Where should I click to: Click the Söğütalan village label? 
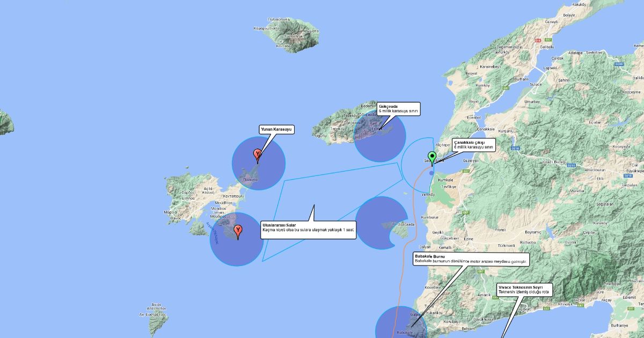click(604, 204)
